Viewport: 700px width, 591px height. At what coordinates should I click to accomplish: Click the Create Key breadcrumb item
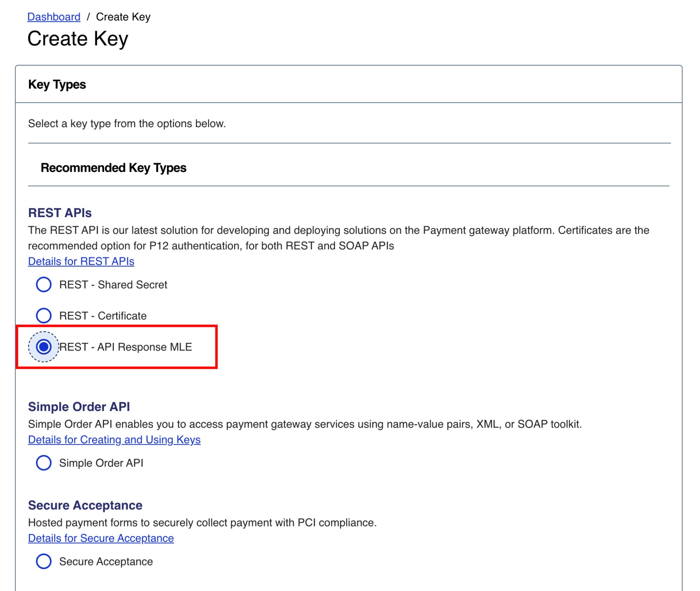pos(123,17)
